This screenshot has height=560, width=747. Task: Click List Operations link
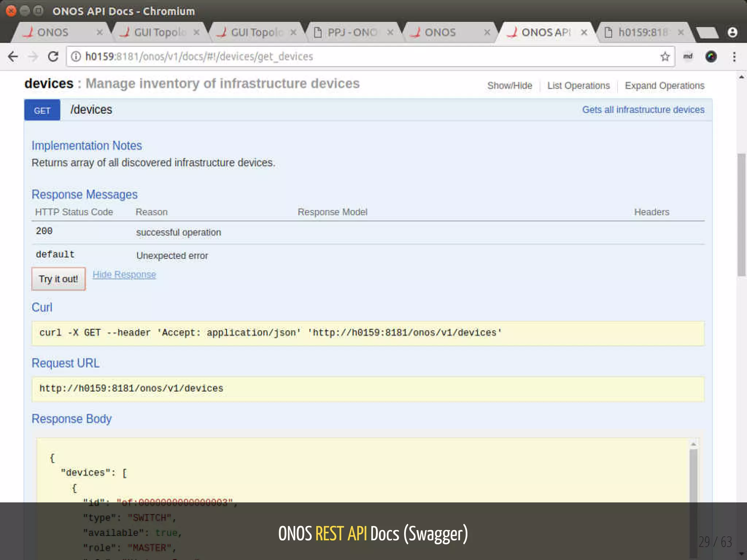(x=578, y=86)
